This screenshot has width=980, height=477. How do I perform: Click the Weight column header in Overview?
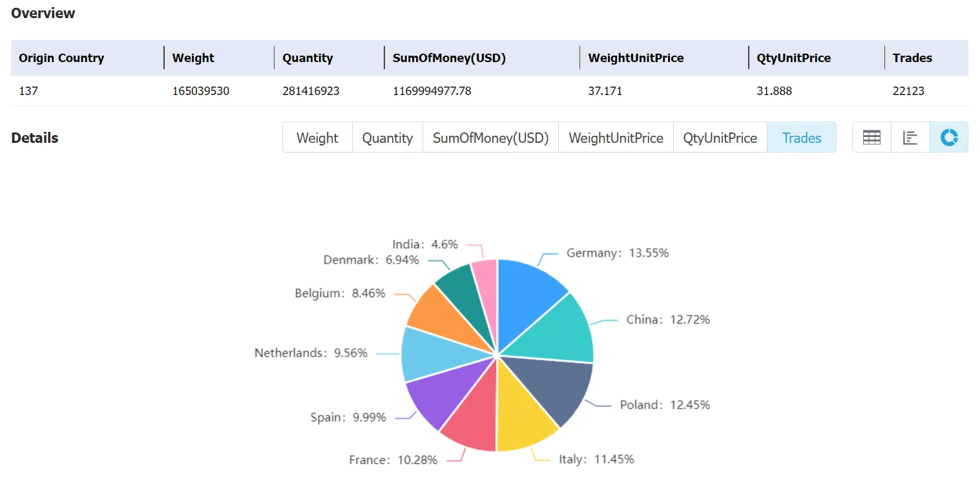(193, 58)
